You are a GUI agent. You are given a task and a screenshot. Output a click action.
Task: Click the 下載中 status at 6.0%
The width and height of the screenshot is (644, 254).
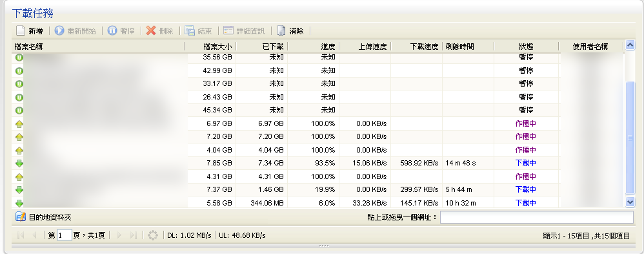526,203
